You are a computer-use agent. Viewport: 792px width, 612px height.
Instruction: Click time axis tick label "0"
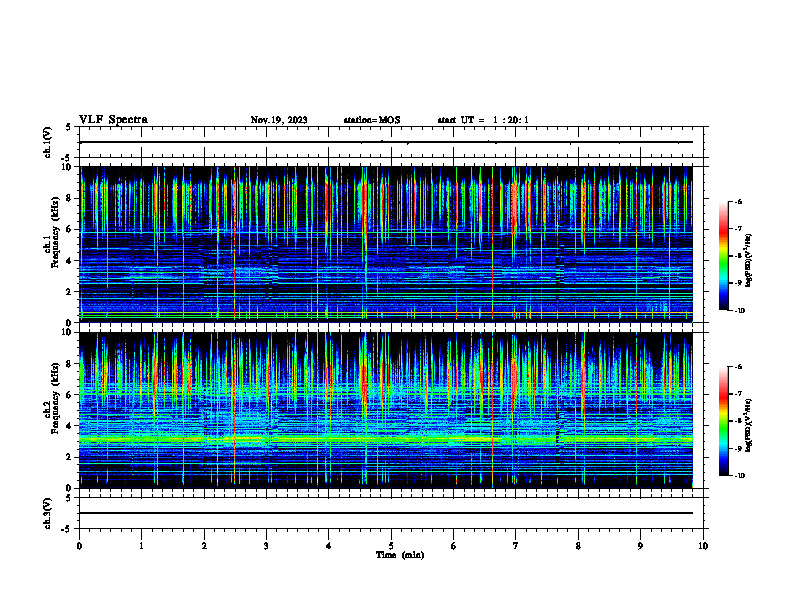coord(79,546)
